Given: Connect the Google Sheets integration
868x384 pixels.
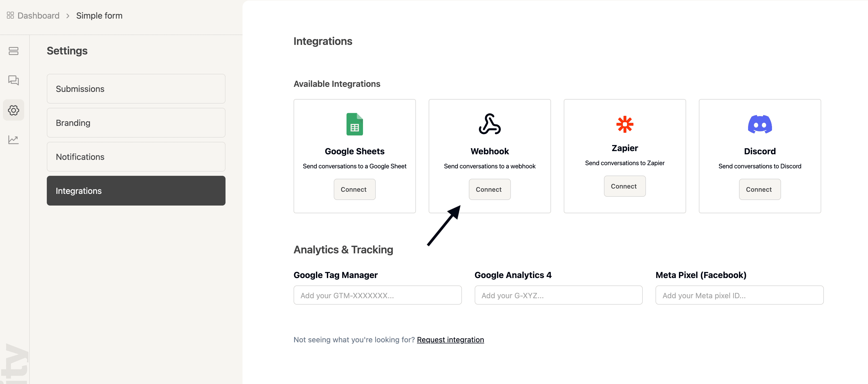Looking at the screenshot, I should click(x=354, y=189).
